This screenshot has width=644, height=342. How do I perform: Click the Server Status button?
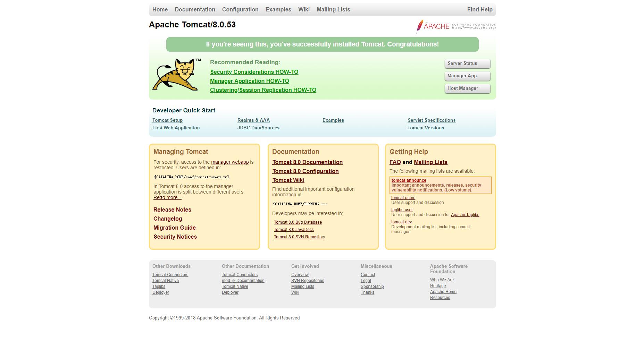tap(467, 63)
